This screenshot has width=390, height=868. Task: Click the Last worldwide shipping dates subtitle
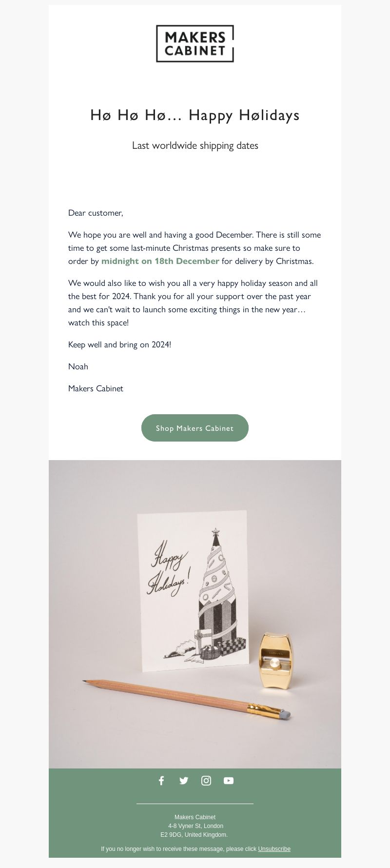point(195,145)
